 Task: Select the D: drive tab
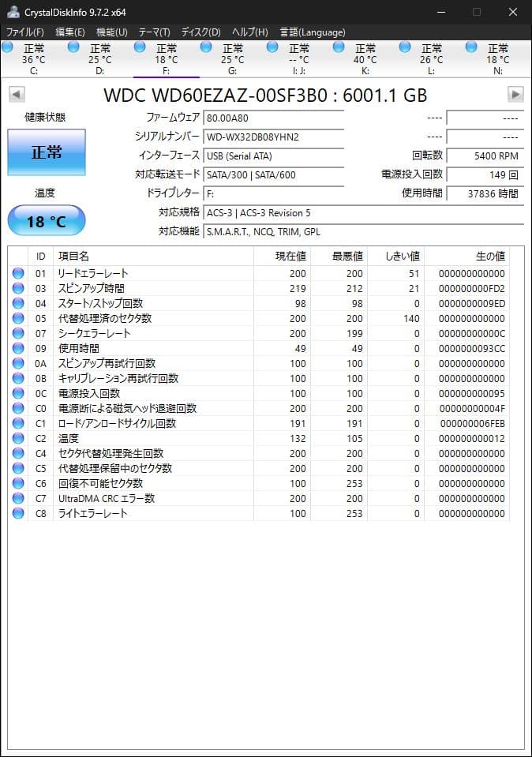(100, 59)
